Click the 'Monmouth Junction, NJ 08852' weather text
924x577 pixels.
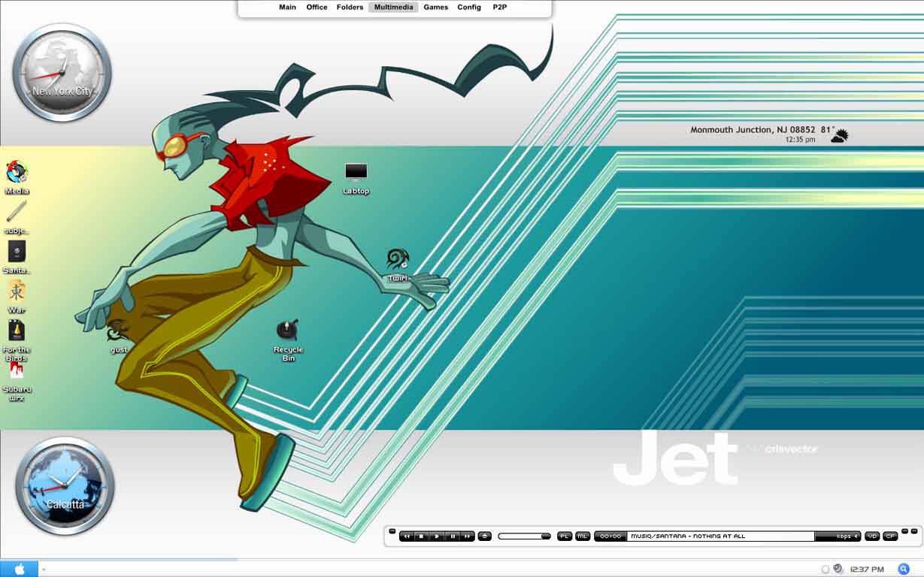tap(753, 130)
